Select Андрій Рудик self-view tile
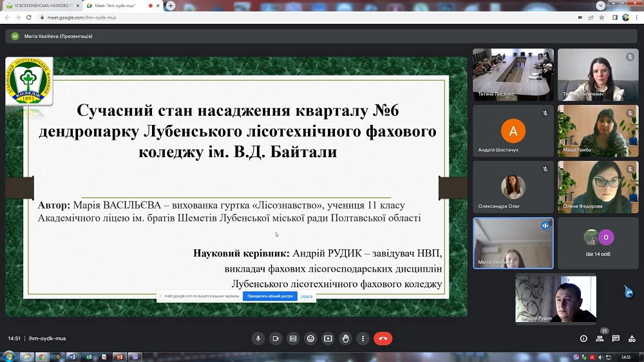The image size is (644, 362). pyautogui.click(x=556, y=299)
